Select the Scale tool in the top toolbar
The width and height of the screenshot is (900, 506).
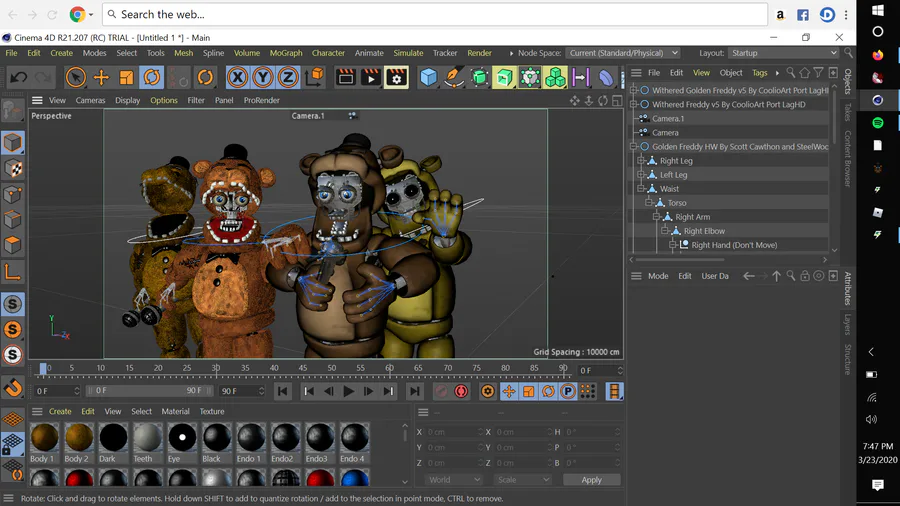[x=127, y=77]
